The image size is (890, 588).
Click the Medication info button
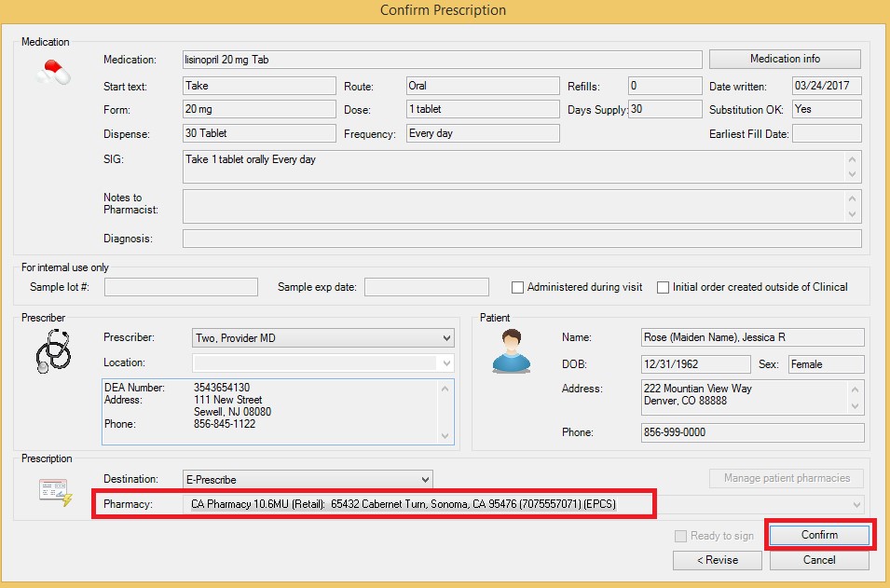785,59
